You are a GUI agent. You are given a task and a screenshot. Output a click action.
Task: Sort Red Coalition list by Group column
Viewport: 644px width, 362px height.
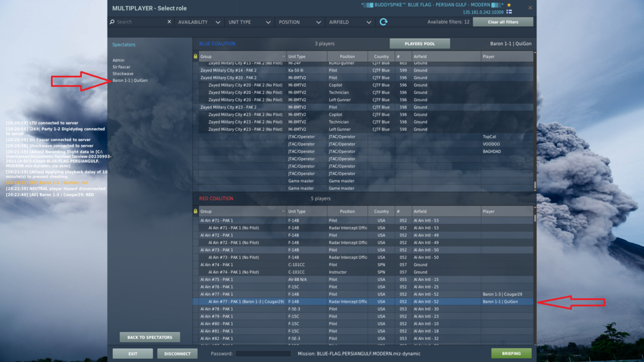242,211
